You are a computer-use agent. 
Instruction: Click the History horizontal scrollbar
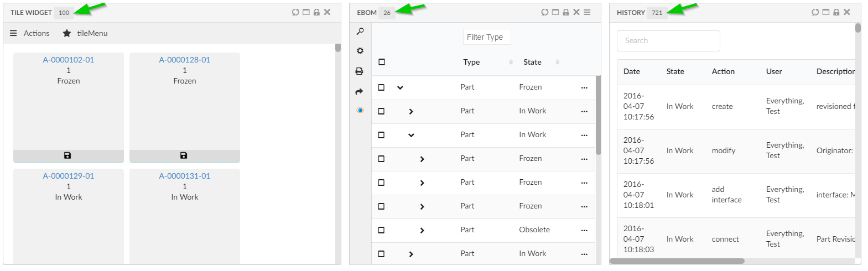[677, 261]
